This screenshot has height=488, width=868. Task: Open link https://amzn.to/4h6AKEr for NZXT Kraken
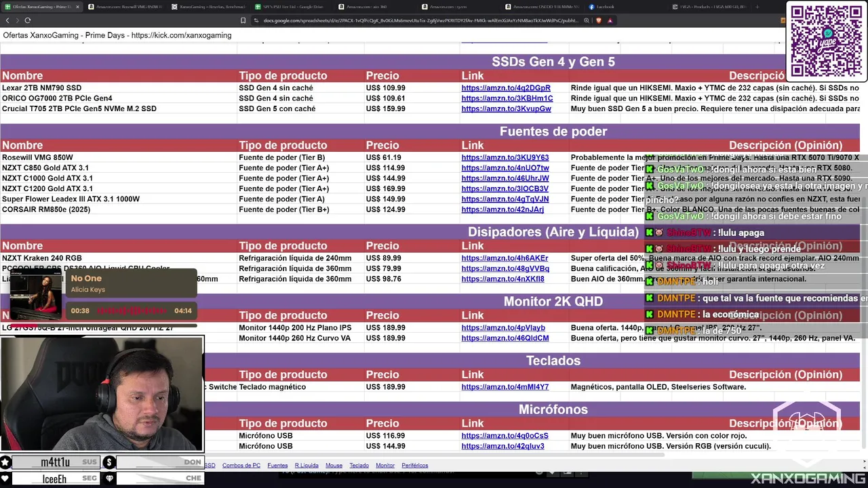tap(505, 258)
